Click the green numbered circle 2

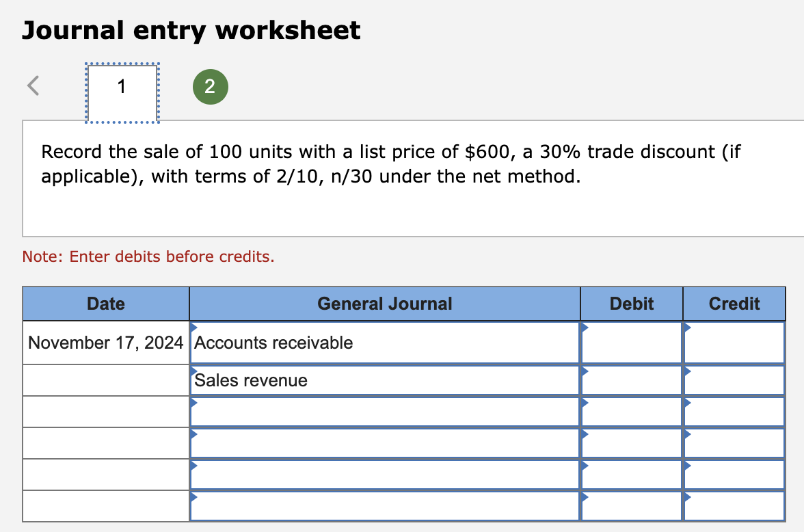210,86
